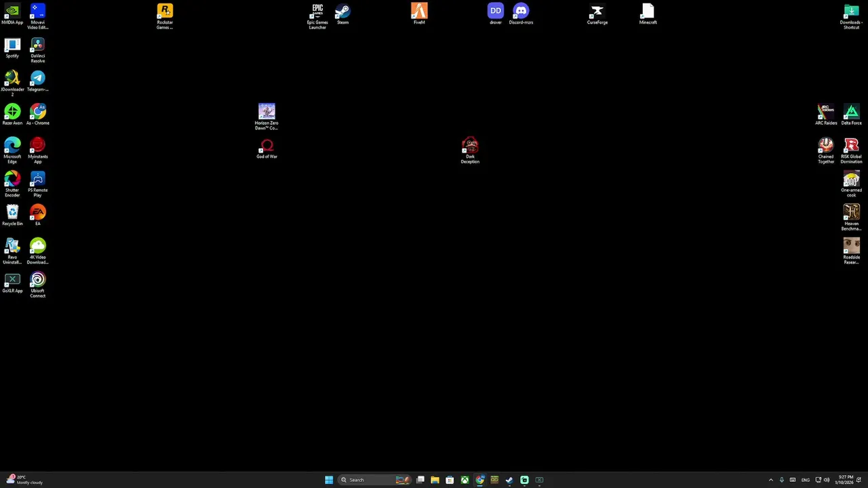
Task: Select the Dark Deception shortcut
Action: pyautogui.click(x=470, y=150)
